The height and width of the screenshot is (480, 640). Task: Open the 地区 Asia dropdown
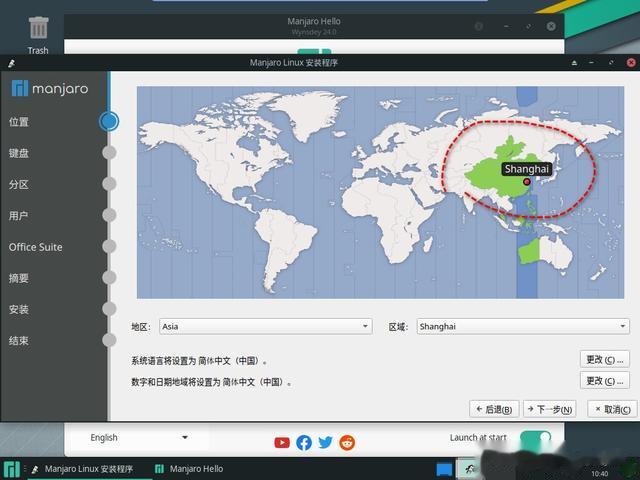266,327
